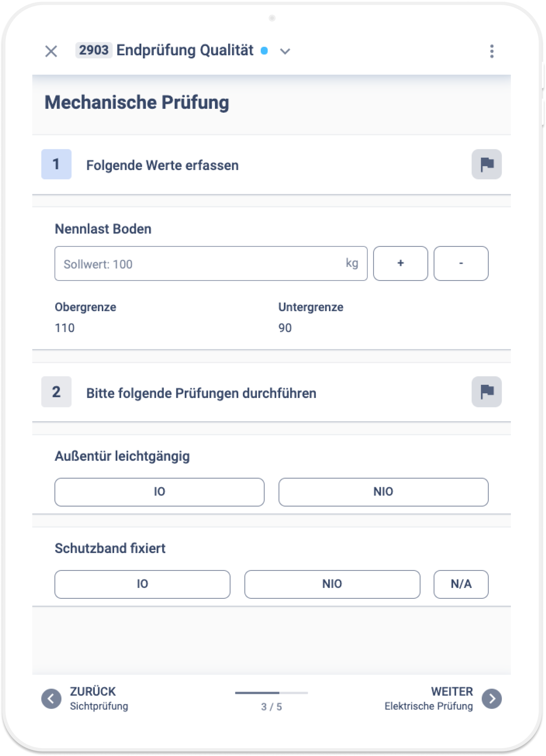Click the 3/5 progress bar
Screen dimensions: 546x756
272,693
